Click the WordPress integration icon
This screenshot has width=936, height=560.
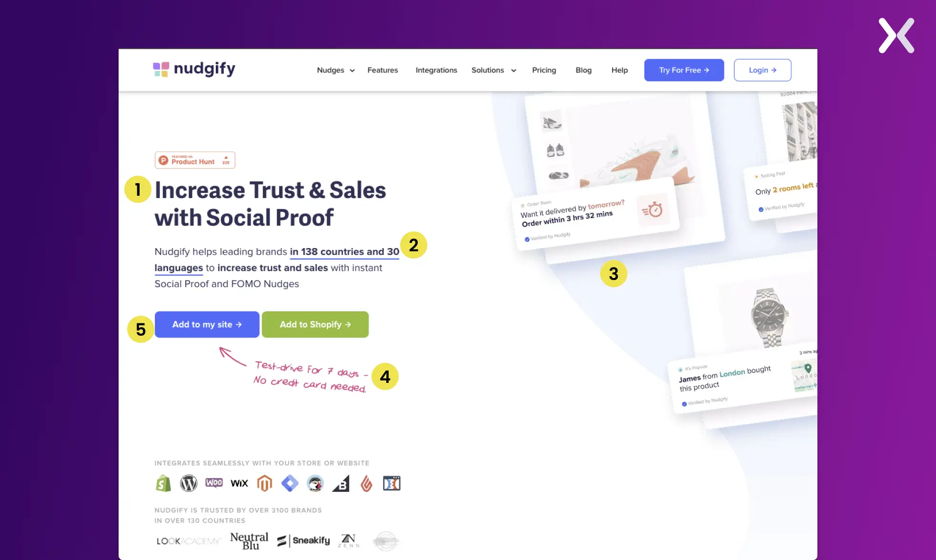(188, 483)
